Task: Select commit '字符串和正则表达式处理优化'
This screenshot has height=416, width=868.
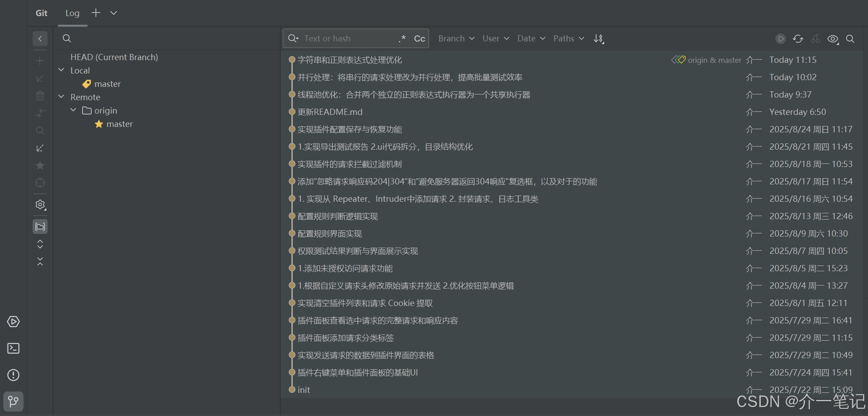Action: 350,60
